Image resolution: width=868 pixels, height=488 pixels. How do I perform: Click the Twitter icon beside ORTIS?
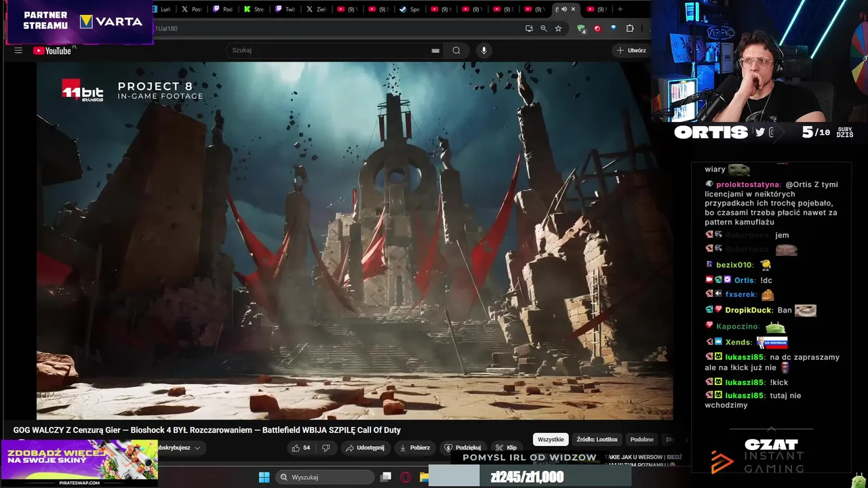(760, 132)
